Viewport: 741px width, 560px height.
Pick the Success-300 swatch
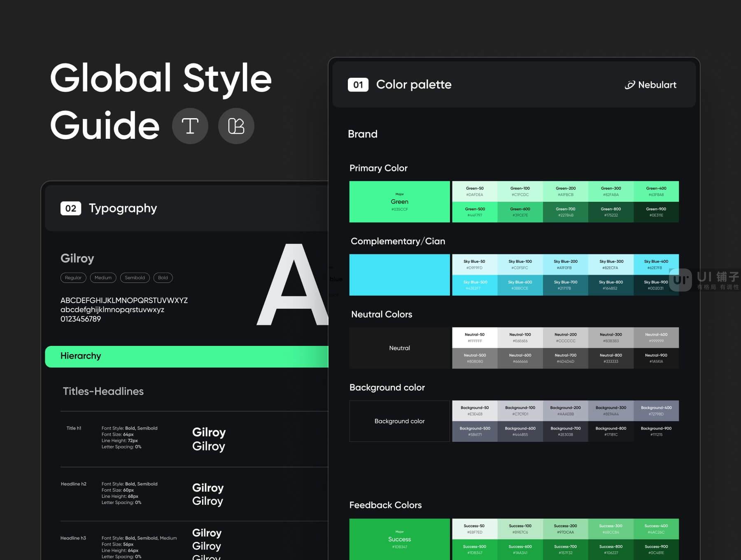tap(611, 529)
